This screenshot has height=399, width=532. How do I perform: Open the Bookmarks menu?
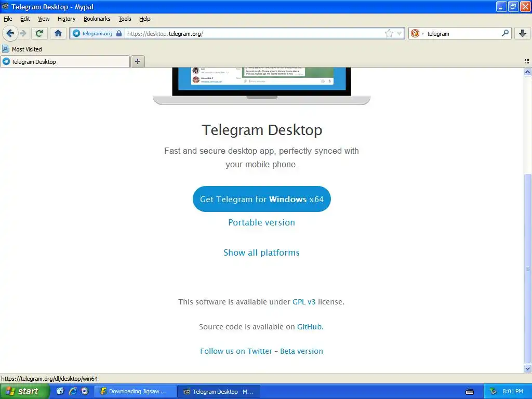[x=97, y=19]
